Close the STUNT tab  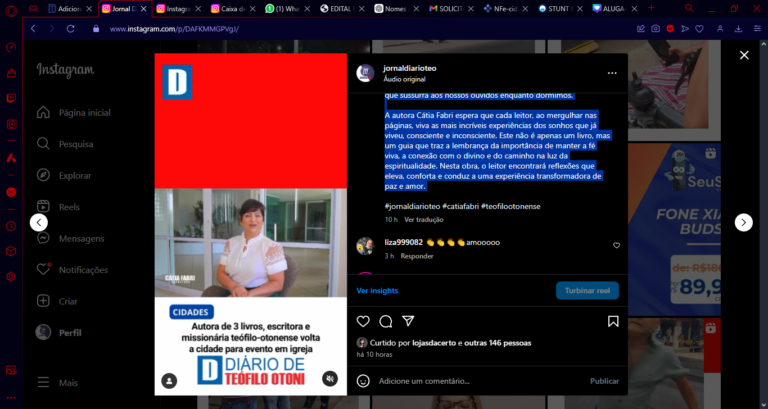(x=579, y=9)
